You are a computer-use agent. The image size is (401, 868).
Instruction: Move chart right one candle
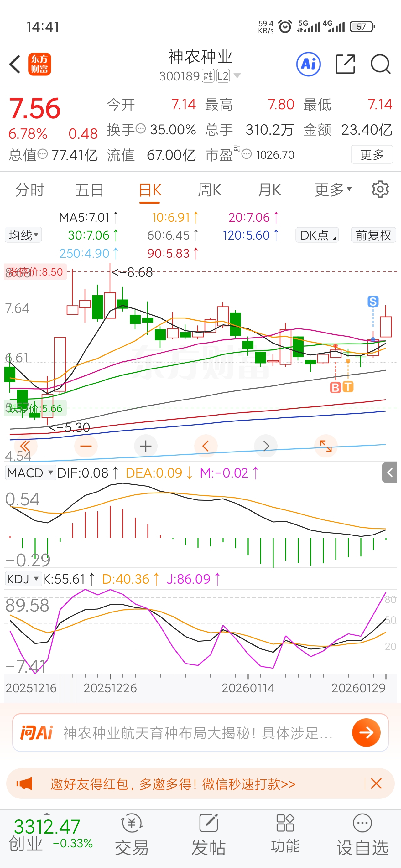click(266, 446)
